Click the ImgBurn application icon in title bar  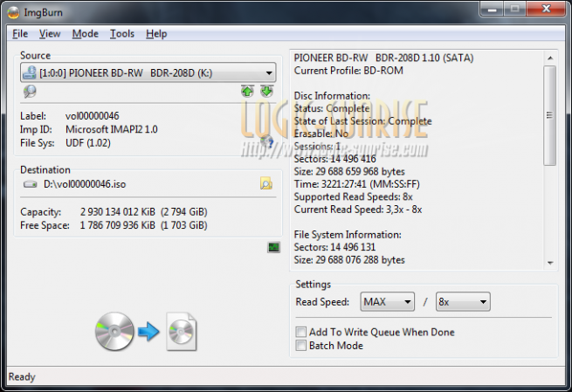[x=13, y=12]
